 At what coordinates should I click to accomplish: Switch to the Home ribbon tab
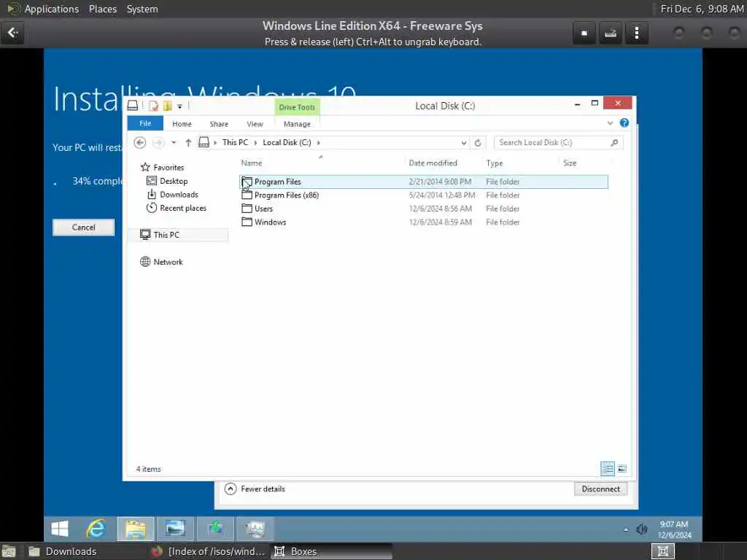(182, 124)
